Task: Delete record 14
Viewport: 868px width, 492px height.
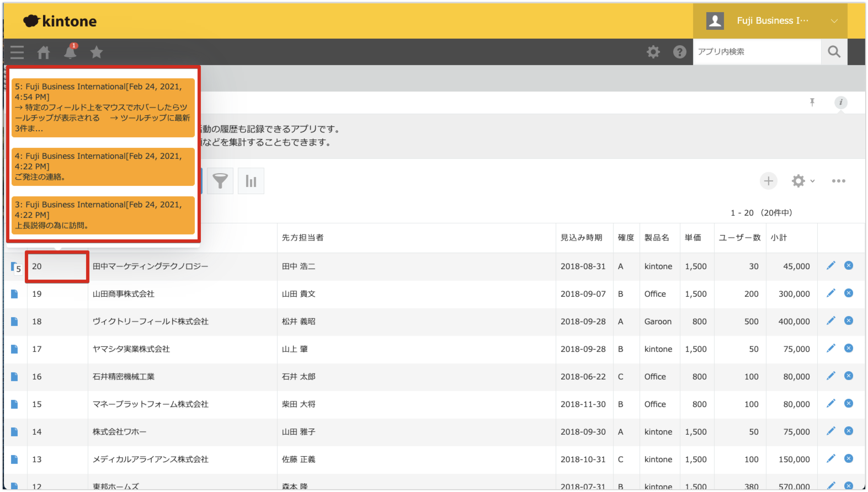Action: [x=849, y=431]
